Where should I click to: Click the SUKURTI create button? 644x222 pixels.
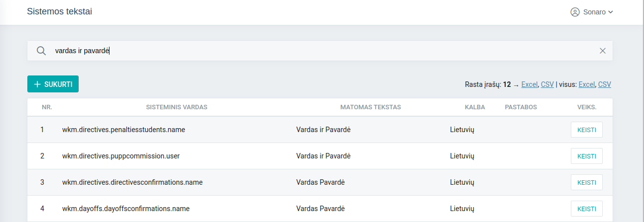click(x=53, y=84)
